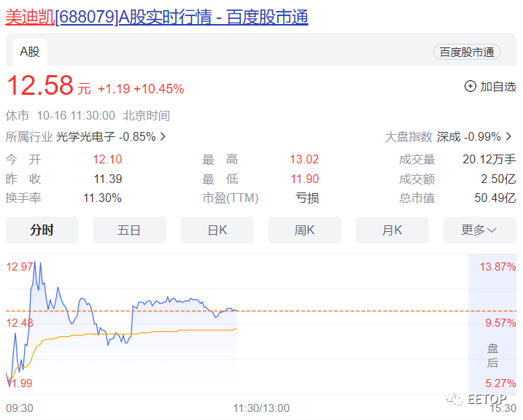Click the 休市 10-16 11:30:00 timestamp
Viewport: 523px width, 420px height.
click(88, 116)
